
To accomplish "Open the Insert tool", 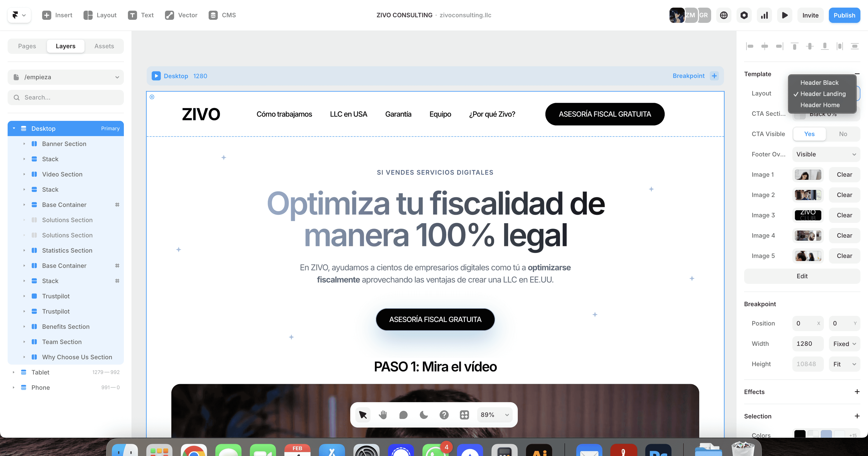I will coord(57,15).
